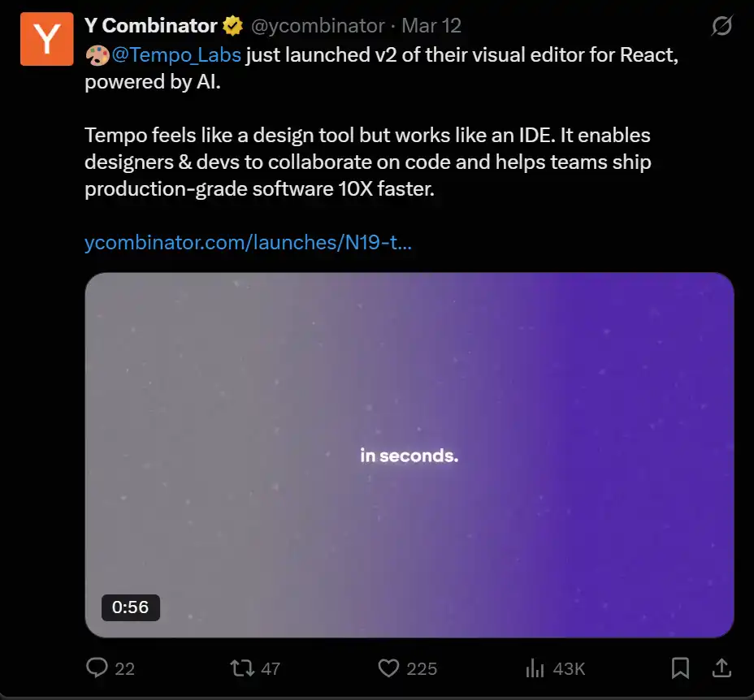Click the 225 likes count
754x700 pixels.
422,669
